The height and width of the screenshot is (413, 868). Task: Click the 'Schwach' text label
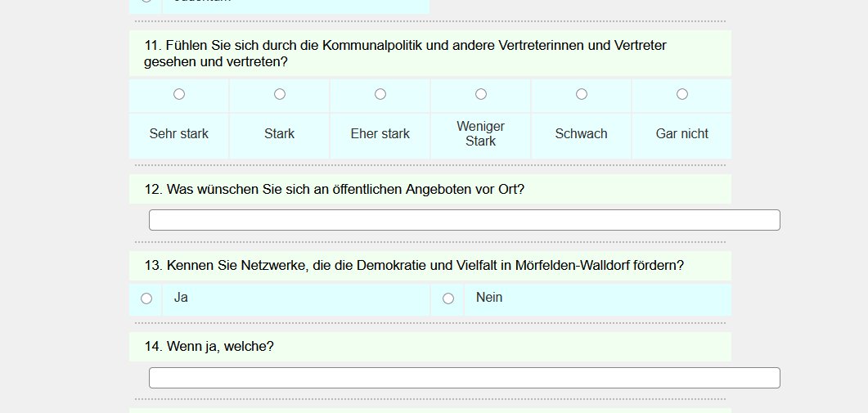(x=581, y=133)
